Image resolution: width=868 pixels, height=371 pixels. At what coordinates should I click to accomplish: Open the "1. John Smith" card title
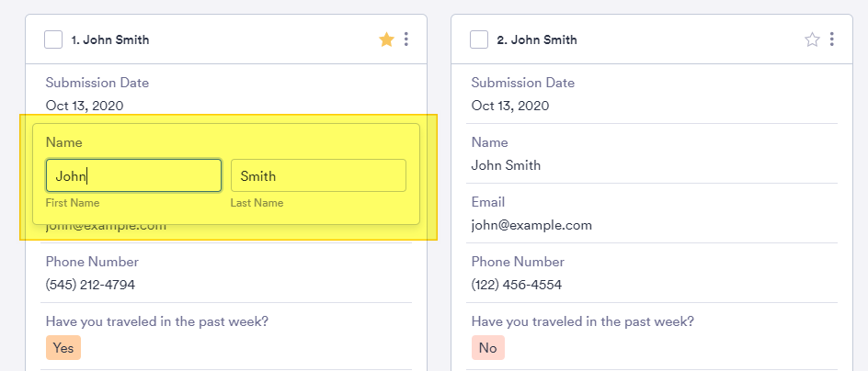[110, 40]
